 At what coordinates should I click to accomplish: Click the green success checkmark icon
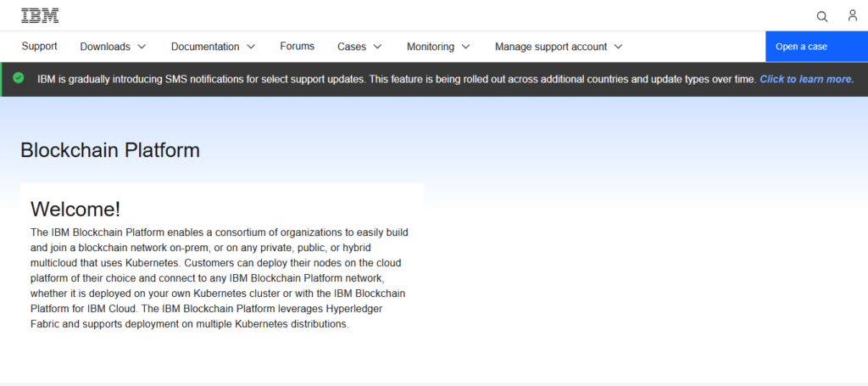[x=19, y=78]
